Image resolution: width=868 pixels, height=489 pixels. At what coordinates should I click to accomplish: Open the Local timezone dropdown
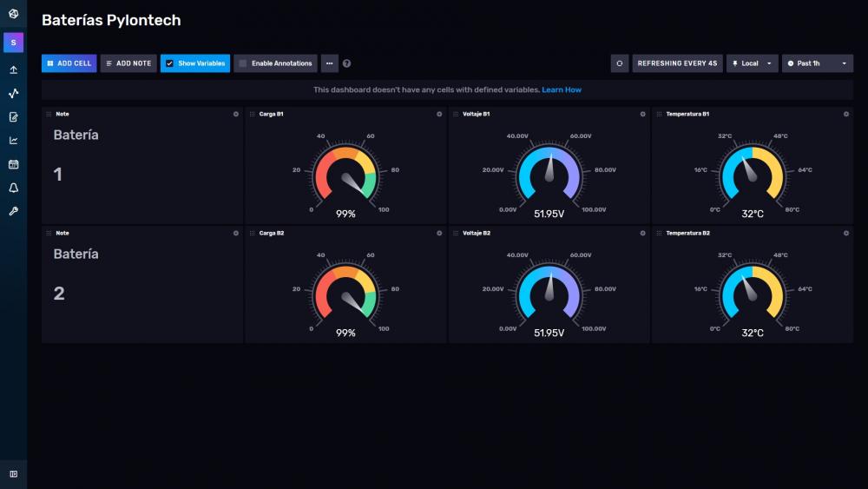click(753, 63)
